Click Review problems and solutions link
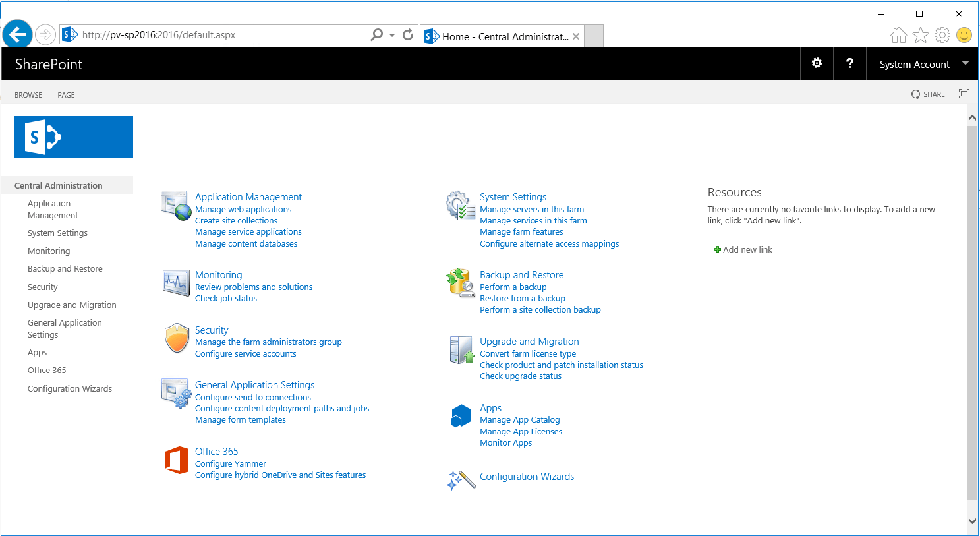 pyautogui.click(x=254, y=287)
